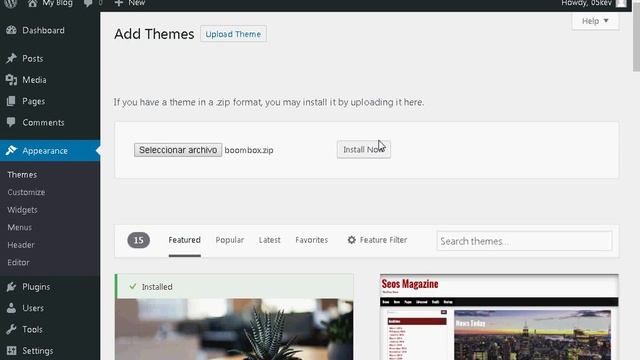Open Dashboard menu item

coord(43,30)
